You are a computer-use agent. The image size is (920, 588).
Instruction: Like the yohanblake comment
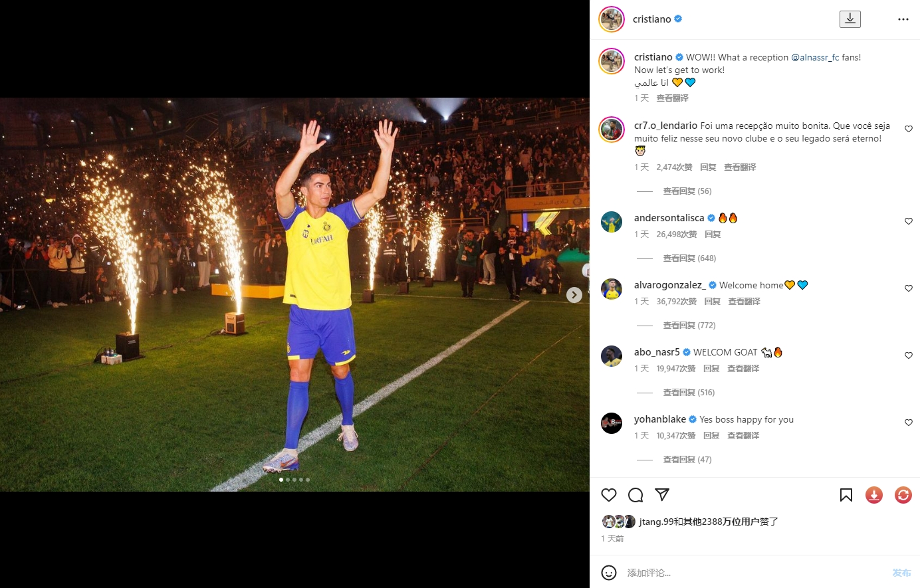pyautogui.click(x=909, y=423)
